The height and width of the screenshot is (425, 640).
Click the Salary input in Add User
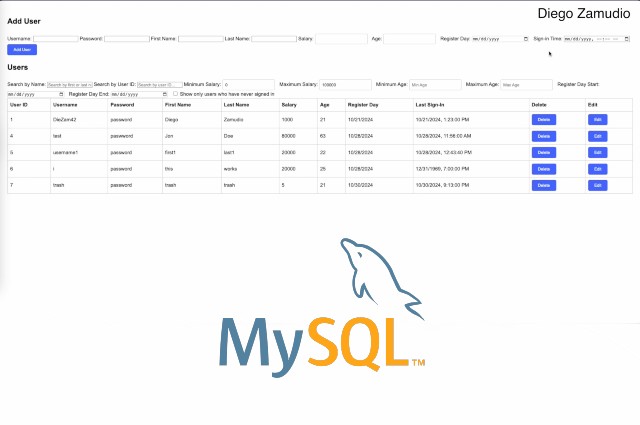(x=341, y=39)
